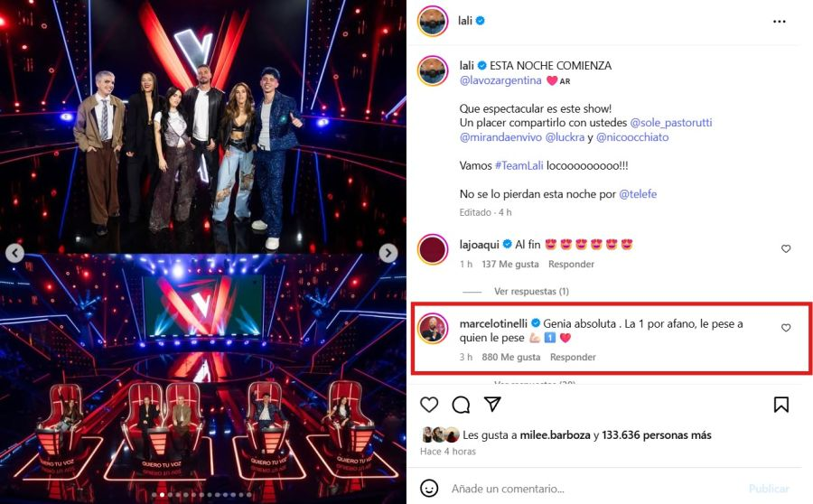The height and width of the screenshot is (504, 813).
Task: Click the @lavozargentina mention link
Action: [x=500, y=80]
